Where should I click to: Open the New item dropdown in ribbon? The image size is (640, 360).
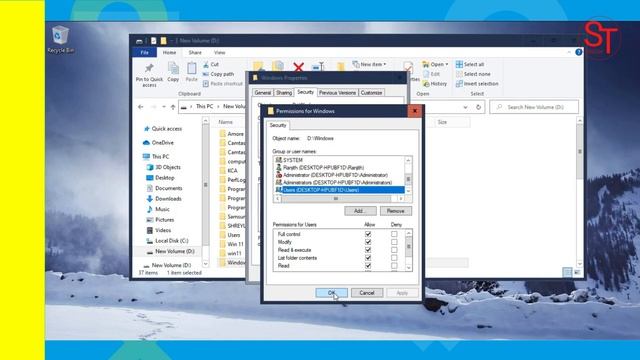369,64
